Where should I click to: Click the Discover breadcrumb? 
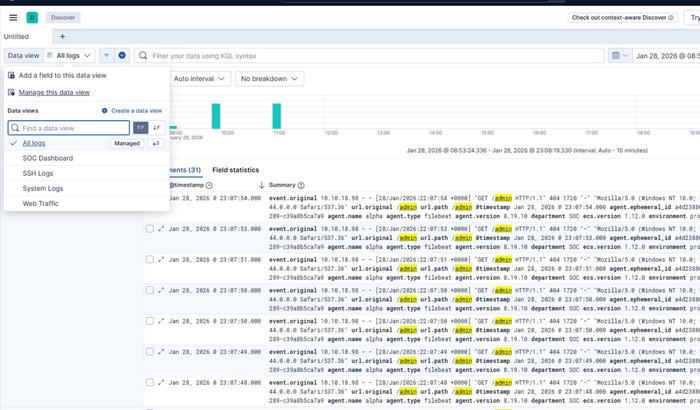tap(62, 17)
